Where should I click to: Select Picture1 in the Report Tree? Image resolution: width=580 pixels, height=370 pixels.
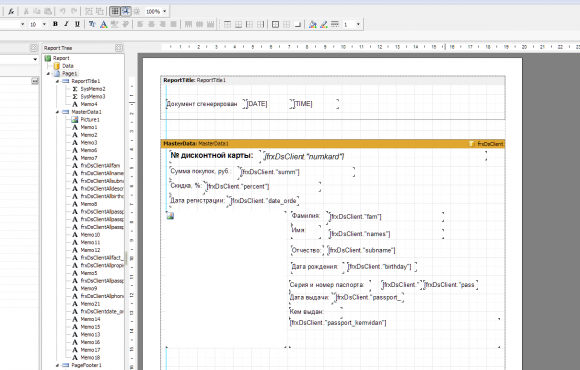[x=90, y=120]
